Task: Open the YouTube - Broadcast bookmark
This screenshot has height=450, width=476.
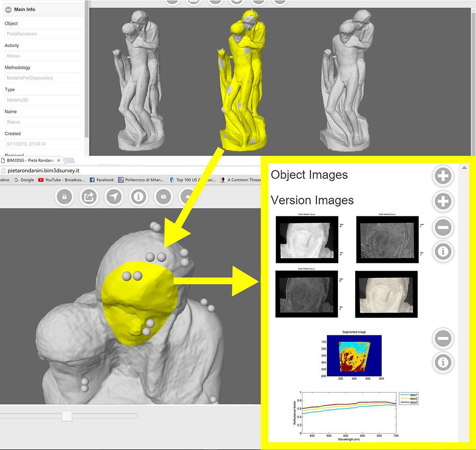Action: [61, 180]
